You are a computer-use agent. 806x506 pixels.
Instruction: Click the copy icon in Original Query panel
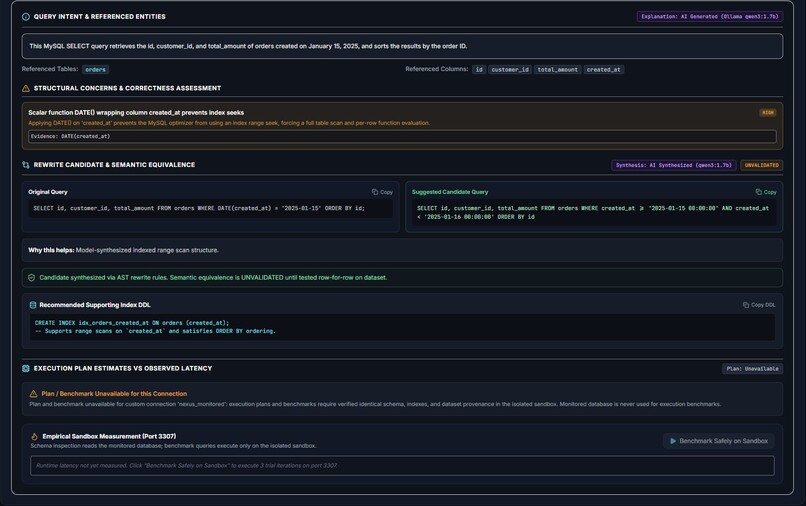pyautogui.click(x=375, y=192)
